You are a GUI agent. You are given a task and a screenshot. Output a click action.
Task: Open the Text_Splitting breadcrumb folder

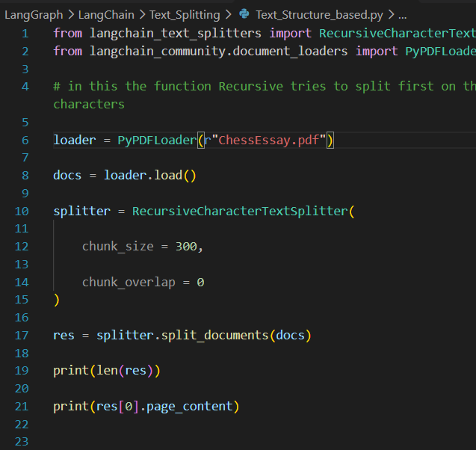click(x=185, y=15)
